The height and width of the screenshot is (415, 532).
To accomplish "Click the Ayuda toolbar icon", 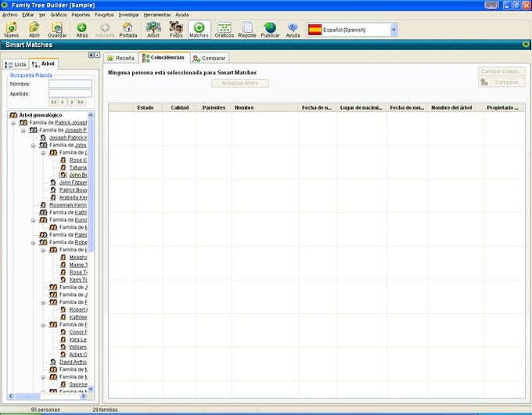I will 293,29.
